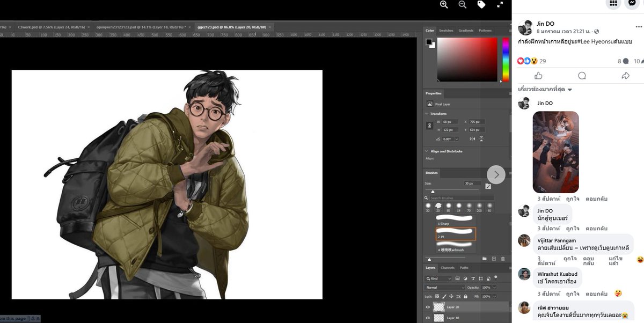The width and height of the screenshot is (644, 323).
Task: Toggle visibility of Layer 18
Action: coord(428,318)
